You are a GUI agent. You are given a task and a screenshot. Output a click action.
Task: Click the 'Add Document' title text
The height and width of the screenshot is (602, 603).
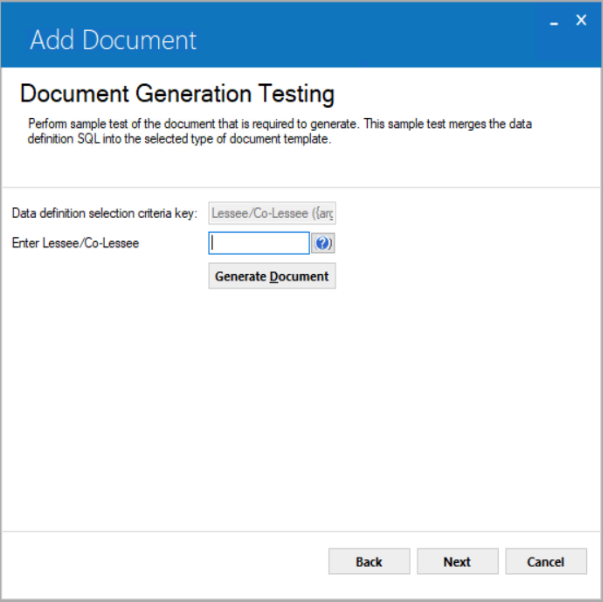(x=113, y=40)
